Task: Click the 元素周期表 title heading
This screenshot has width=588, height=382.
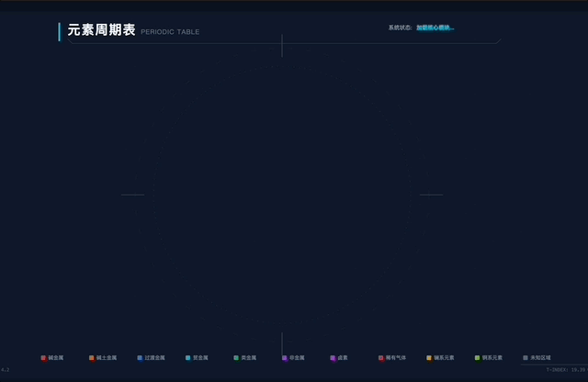Action: click(x=101, y=30)
